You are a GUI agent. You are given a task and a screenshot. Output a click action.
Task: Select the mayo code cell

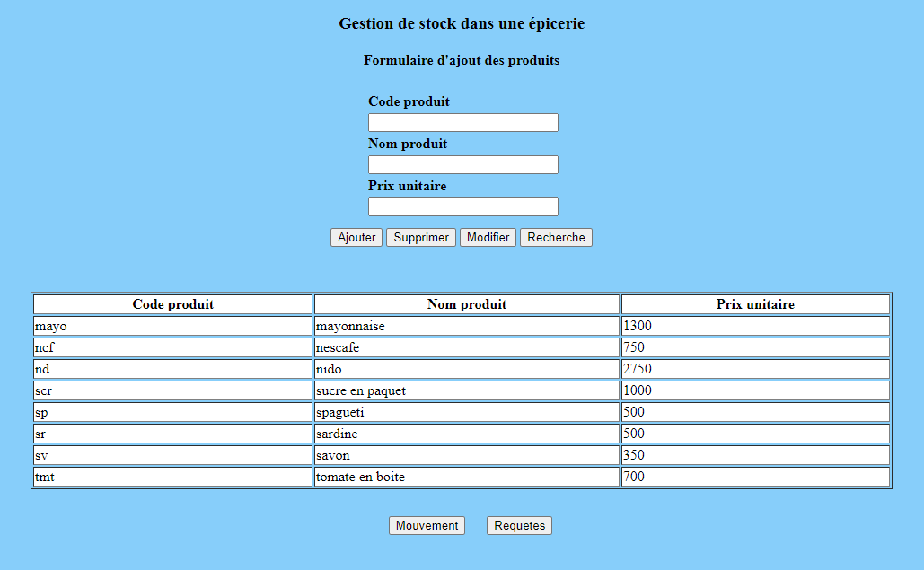point(172,326)
